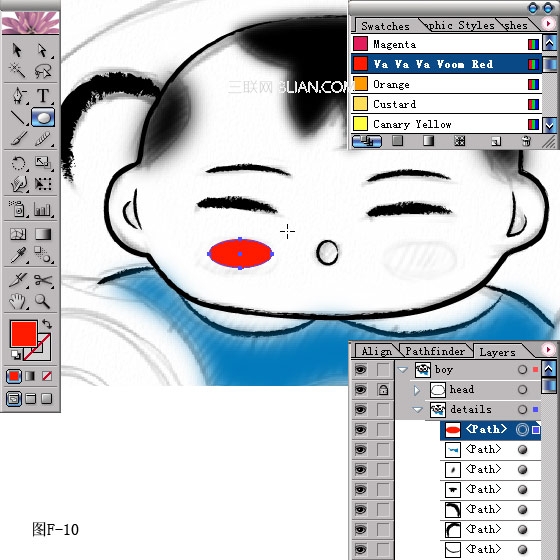Select the Ellipse tool
This screenshot has height=560, width=560.
43,117
